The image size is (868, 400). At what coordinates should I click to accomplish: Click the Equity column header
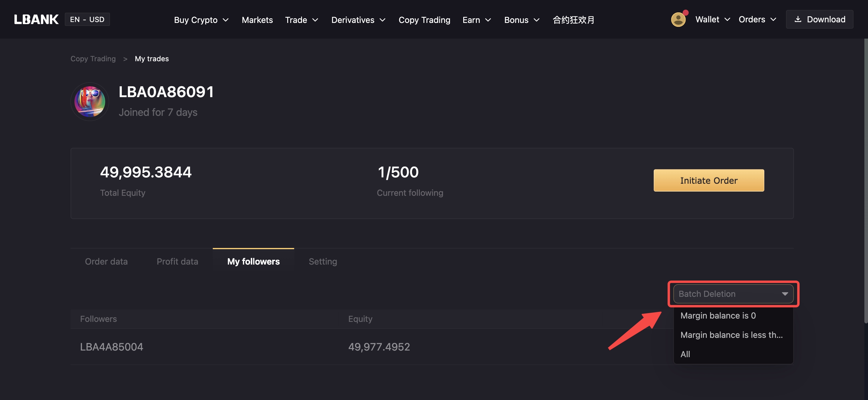click(360, 319)
